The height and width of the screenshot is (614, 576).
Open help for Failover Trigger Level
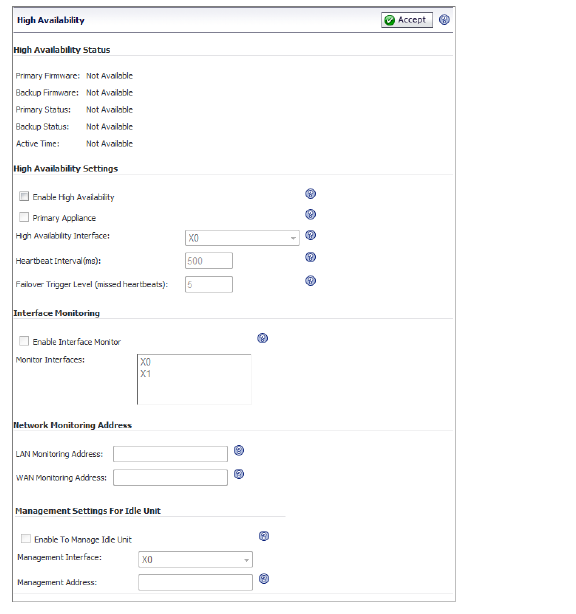point(311,281)
